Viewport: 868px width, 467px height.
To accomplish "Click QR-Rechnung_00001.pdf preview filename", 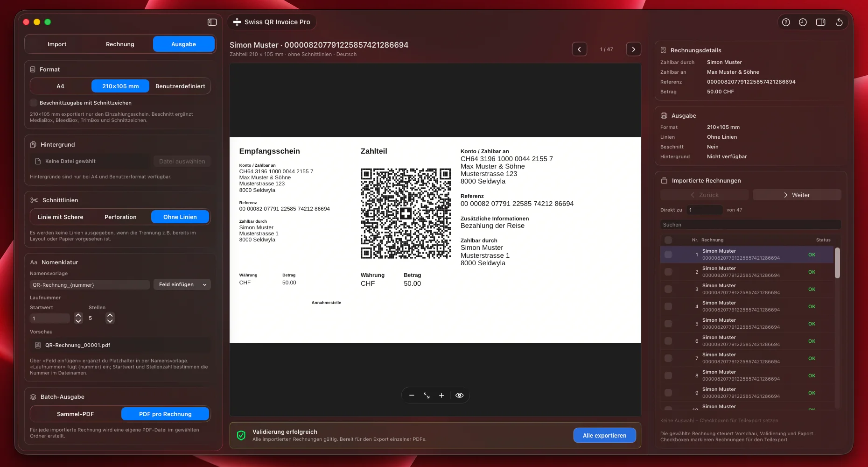I will point(77,345).
